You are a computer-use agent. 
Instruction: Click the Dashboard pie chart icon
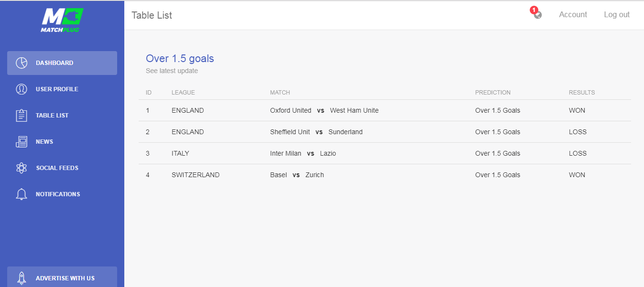(x=22, y=63)
